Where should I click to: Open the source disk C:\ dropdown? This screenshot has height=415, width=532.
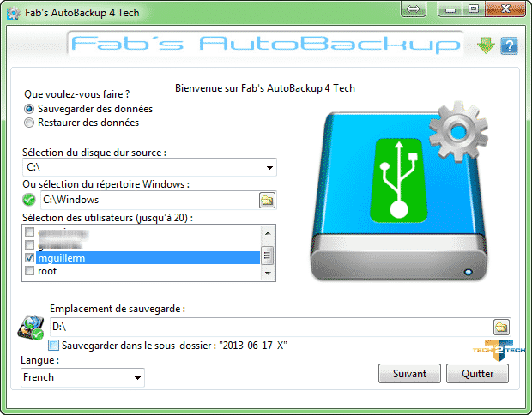point(149,167)
